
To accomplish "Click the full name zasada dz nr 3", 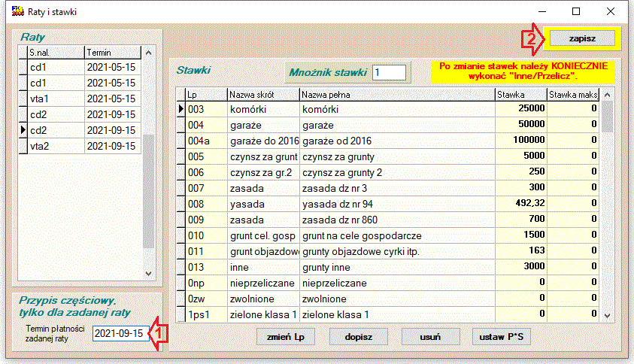I will coord(397,189).
